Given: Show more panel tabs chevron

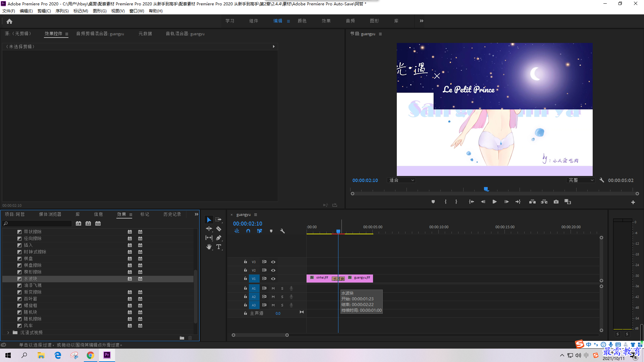Looking at the screenshot, I should tap(197, 214).
